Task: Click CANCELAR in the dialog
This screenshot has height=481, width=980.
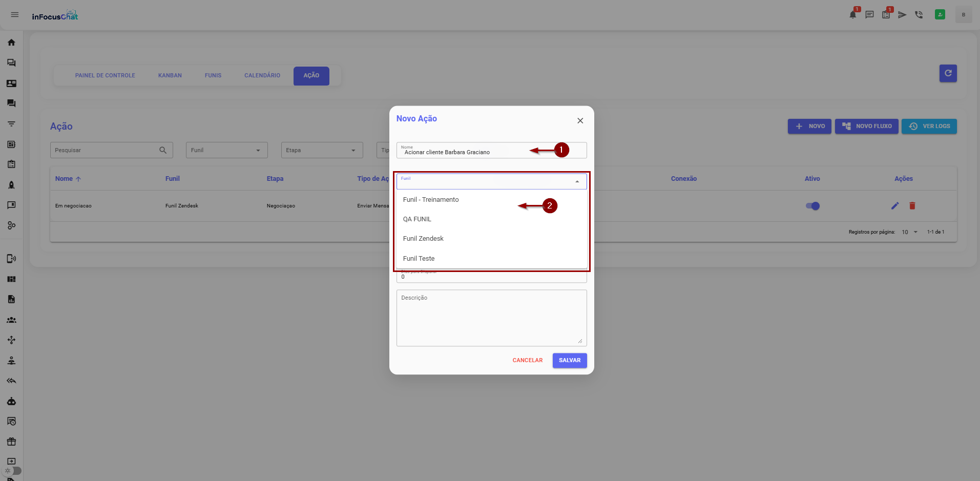Action: [x=527, y=361]
